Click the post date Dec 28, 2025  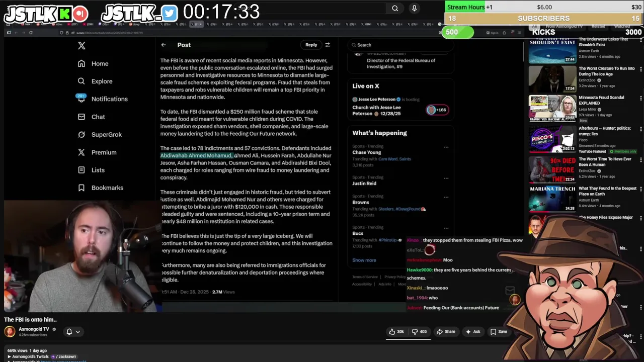[194, 292]
